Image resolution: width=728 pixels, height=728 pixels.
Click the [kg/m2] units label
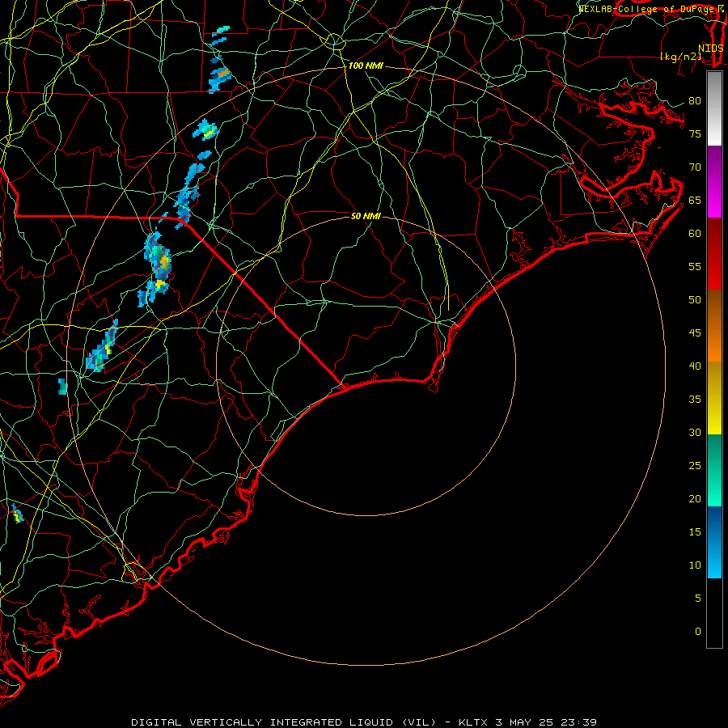click(680, 57)
